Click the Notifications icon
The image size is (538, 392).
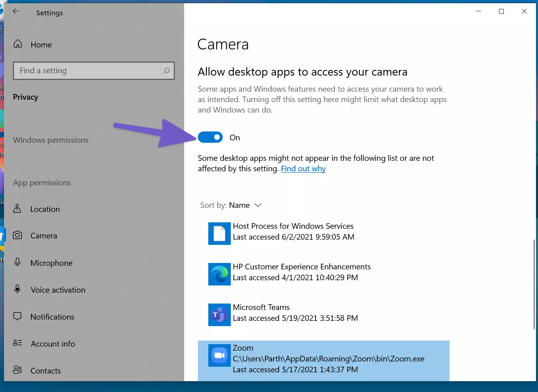[x=17, y=316]
